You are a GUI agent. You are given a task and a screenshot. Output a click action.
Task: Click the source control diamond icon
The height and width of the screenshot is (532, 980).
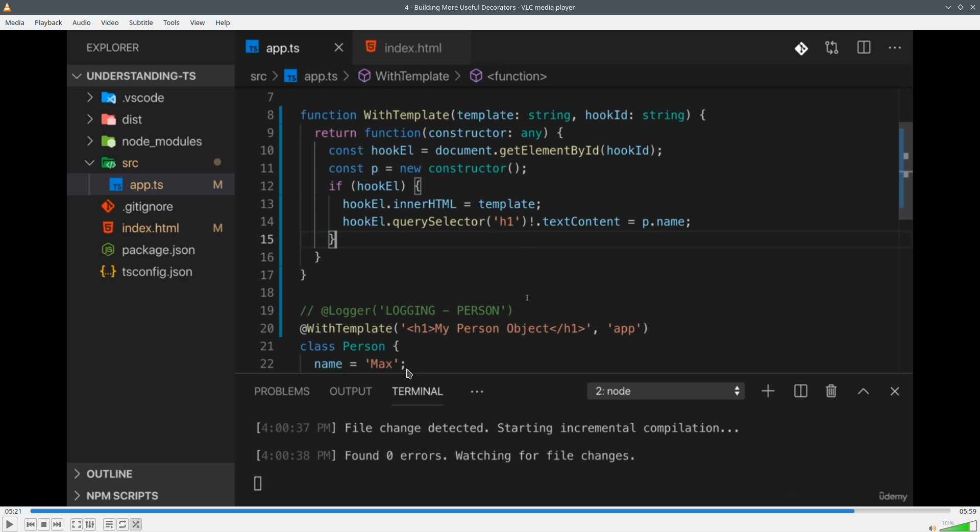point(801,49)
